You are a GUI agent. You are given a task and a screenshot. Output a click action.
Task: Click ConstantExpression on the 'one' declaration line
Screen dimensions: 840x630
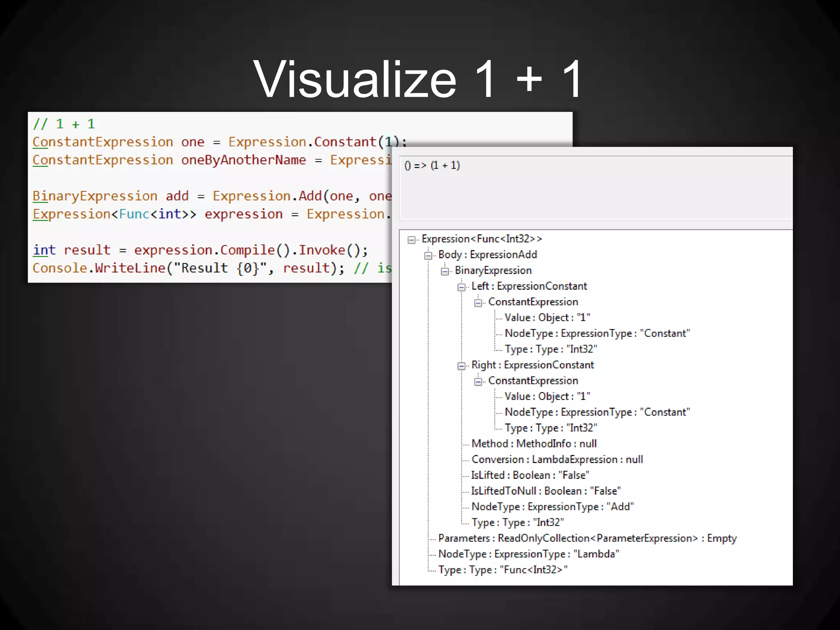[103, 142]
